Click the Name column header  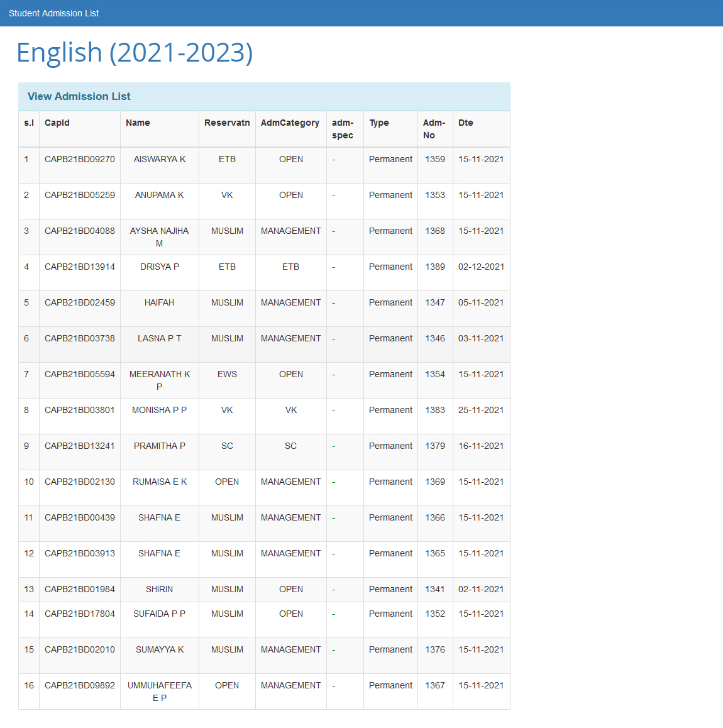(x=138, y=123)
